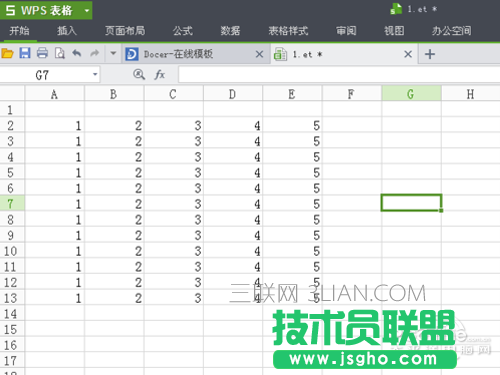Image resolution: width=500 pixels, height=375 pixels.
Task: Save the spreadsheet with the floppy disk icon
Action: coord(25,53)
